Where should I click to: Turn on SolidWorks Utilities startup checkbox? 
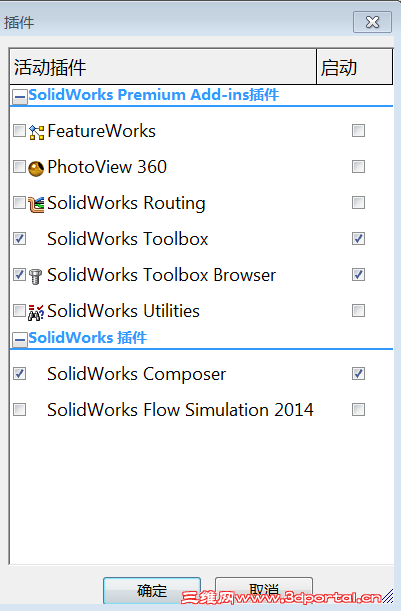click(x=358, y=311)
